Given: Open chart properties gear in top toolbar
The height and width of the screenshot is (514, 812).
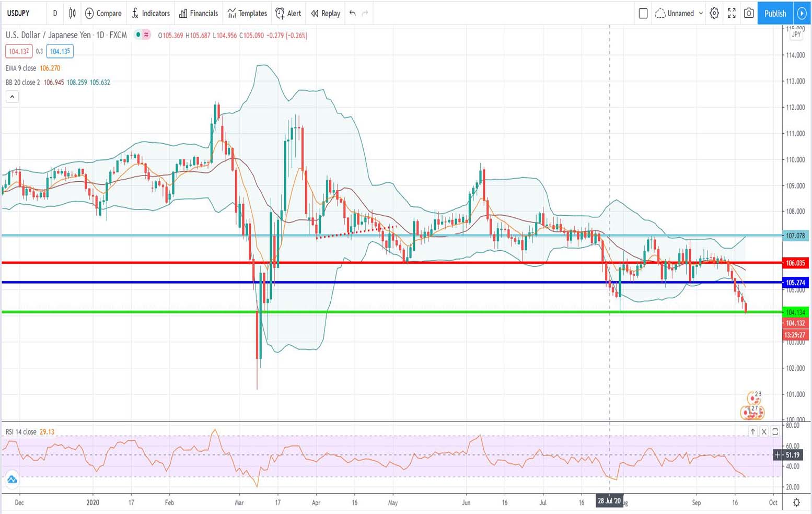Looking at the screenshot, I should pos(714,13).
